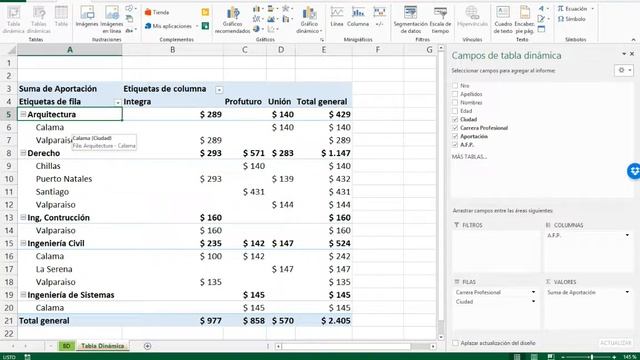Insert a Cuadro de texto

(x=503, y=20)
